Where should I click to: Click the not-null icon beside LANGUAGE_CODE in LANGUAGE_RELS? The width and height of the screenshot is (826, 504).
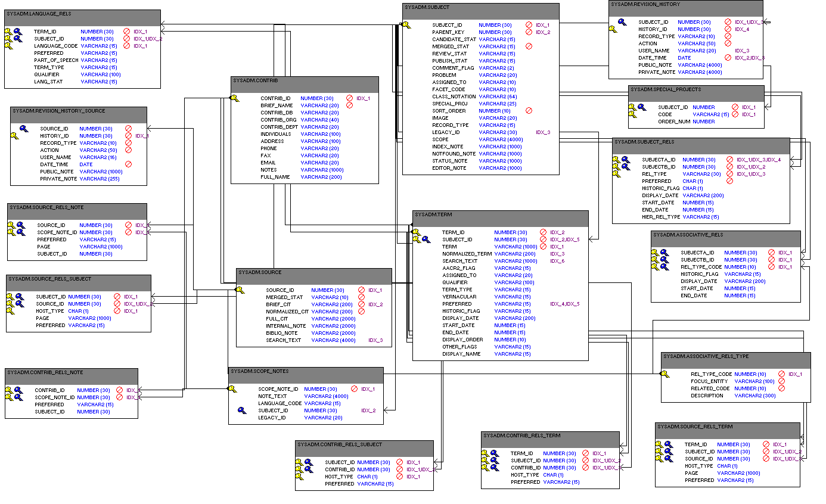pyautogui.click(x=126, y=46)
